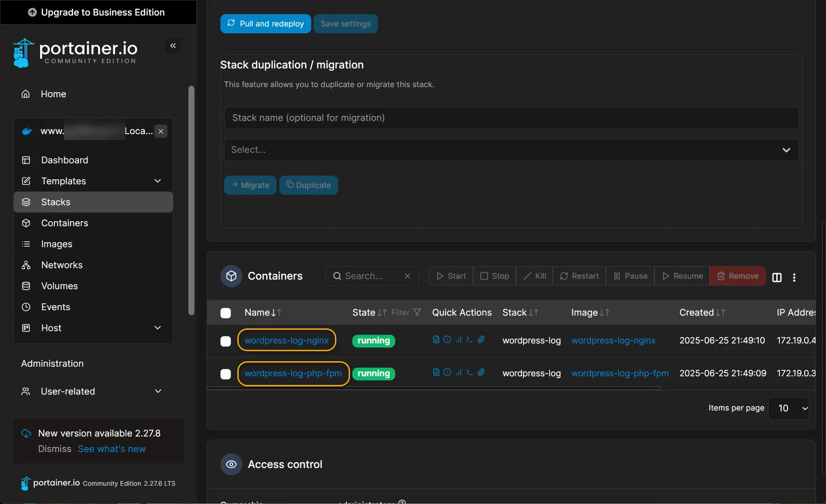
Task: Click the containers table horizontal scrollbar
Action: click(x=434, y=388)
